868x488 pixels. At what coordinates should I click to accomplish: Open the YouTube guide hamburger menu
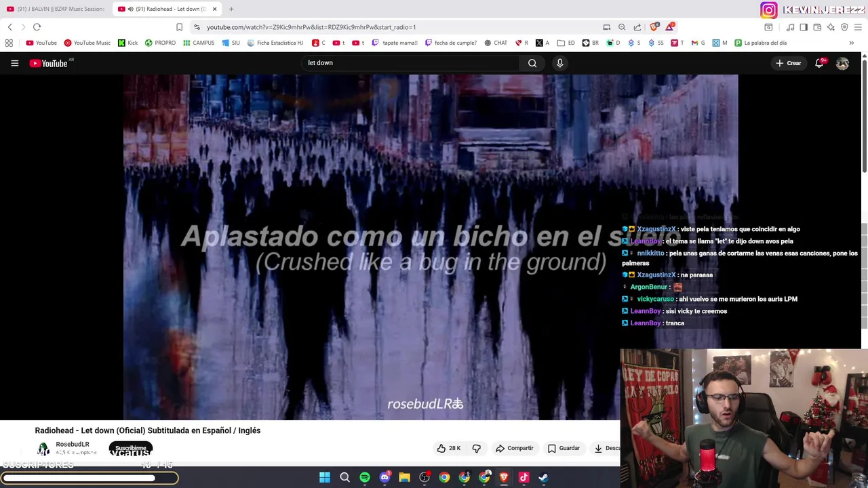(14, 63)
